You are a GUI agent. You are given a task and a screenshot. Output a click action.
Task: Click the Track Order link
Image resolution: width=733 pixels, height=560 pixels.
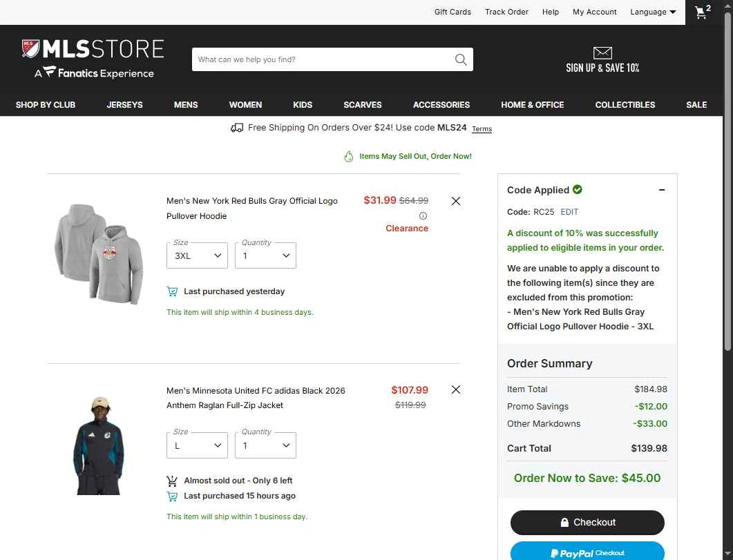point(506,12)
